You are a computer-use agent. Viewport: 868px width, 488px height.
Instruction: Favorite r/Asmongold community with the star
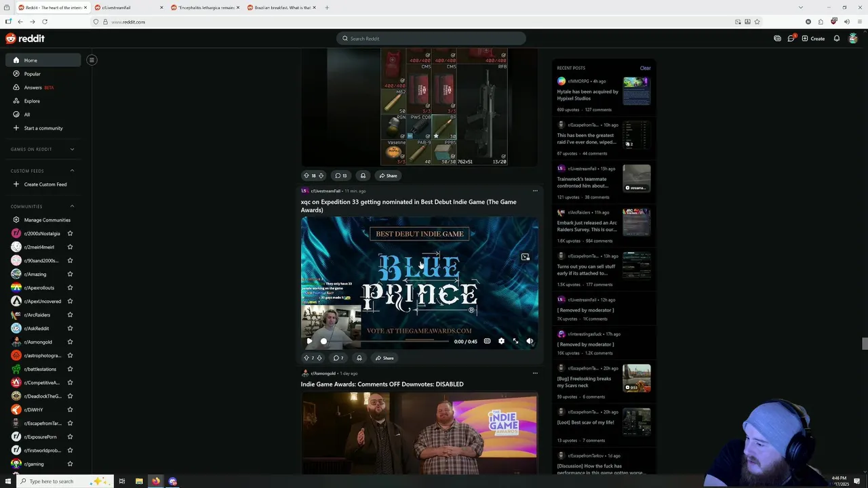(70, 342)
